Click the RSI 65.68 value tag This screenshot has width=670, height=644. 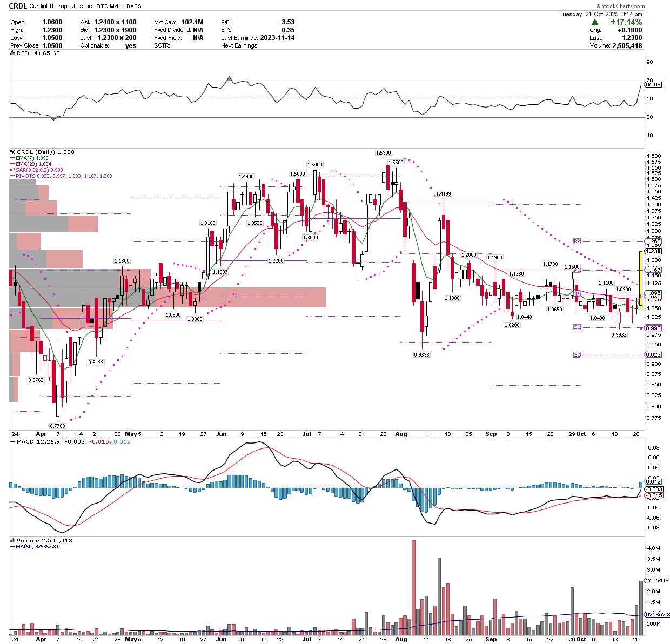[653, 85]
